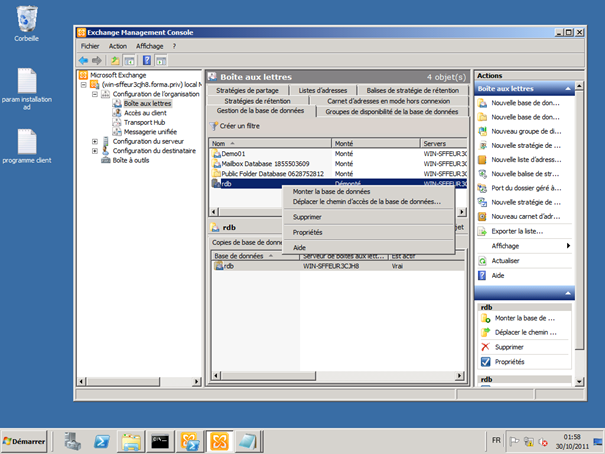605x454 pixels.
Task: Click the Actions pane scroll down arrow
Action: pyautogui.click(x=579, y=381)
